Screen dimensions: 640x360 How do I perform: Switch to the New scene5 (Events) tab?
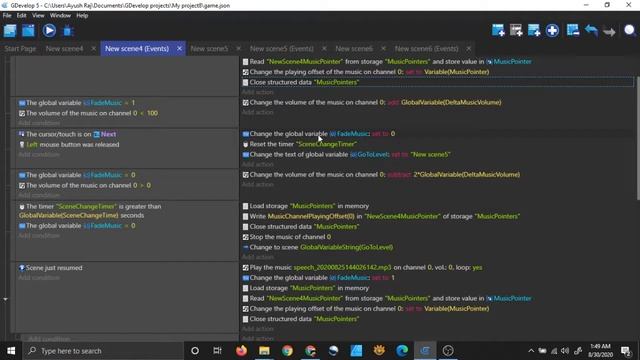(x=282, y=49)
